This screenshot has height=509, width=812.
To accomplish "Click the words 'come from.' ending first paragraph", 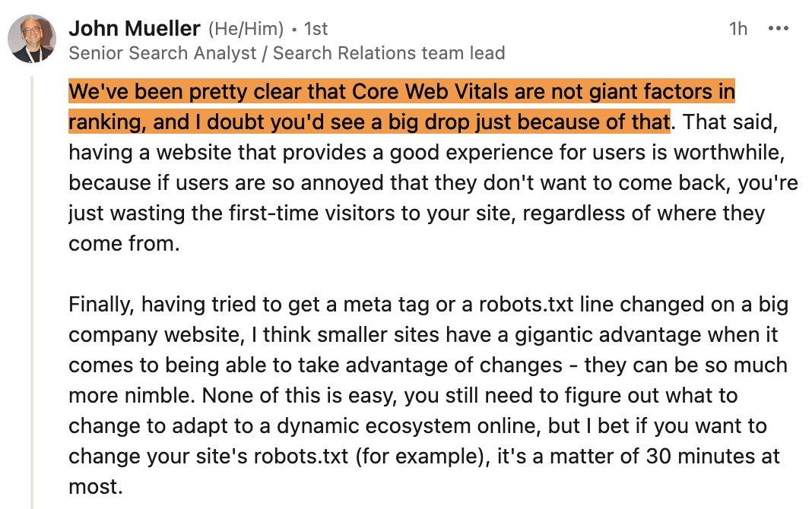I will tap(124, 244).
